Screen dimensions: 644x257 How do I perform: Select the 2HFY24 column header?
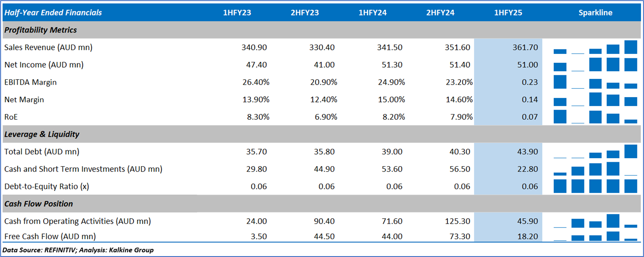[440, 12]
